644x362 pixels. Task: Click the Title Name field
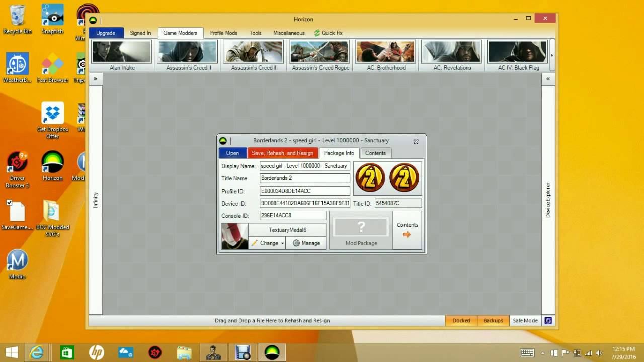(x=305, y=178)
